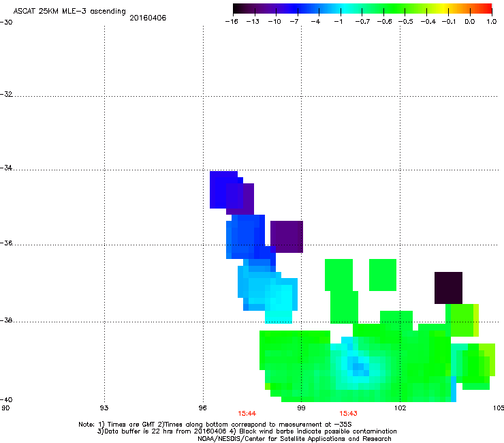This screenshot has width=504, height=443.
Task: Click the colorbar label -0.1
Action: point(448,22)
